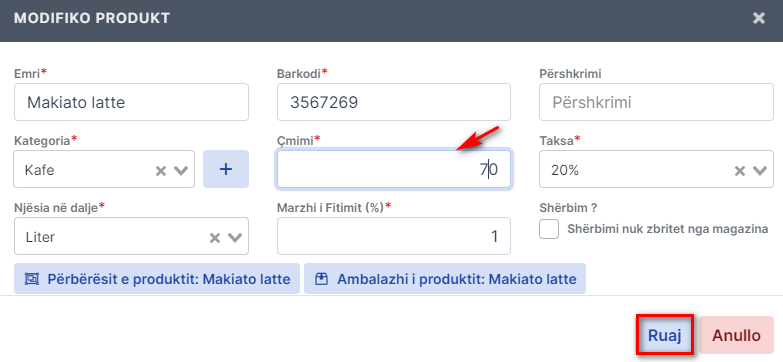
Task: Close the Modifiko Produkt dialog
Action: (x=759, y=19)
